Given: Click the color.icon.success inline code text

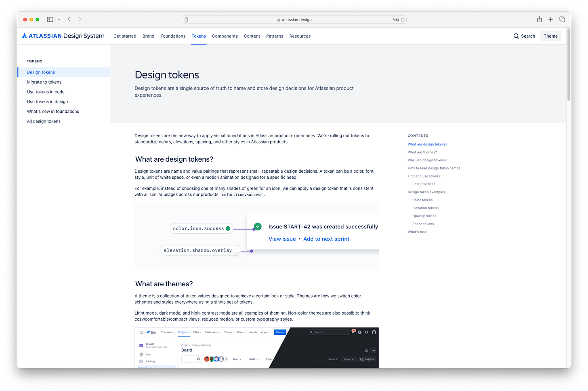Looking at the screenshot, I should [242, 195].
